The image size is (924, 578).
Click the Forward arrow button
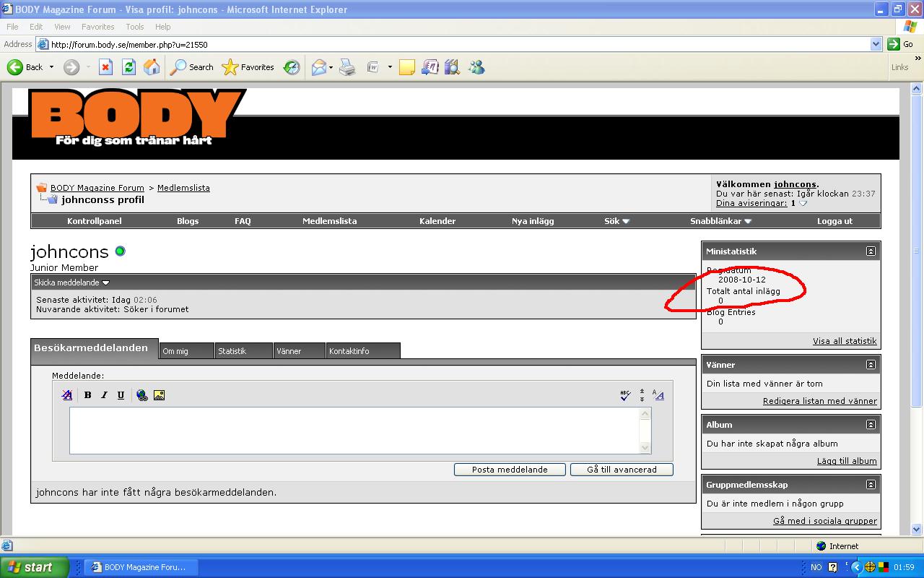tap(71, 67)
